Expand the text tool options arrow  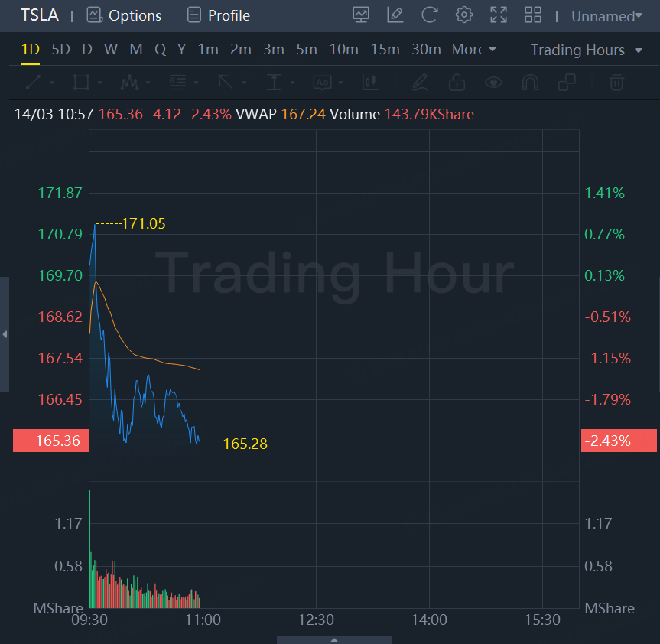tap(340, 83)
